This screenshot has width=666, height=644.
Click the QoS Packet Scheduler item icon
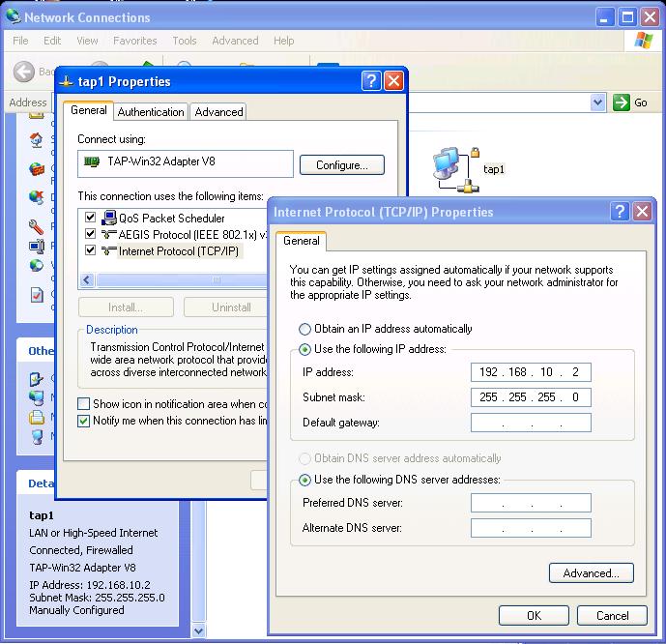[x=109, y=218]
